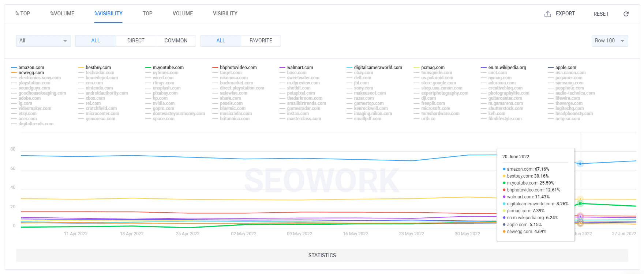Enable homedepot.com legend entry
The image size is (644, 274).
click(98, 78)
